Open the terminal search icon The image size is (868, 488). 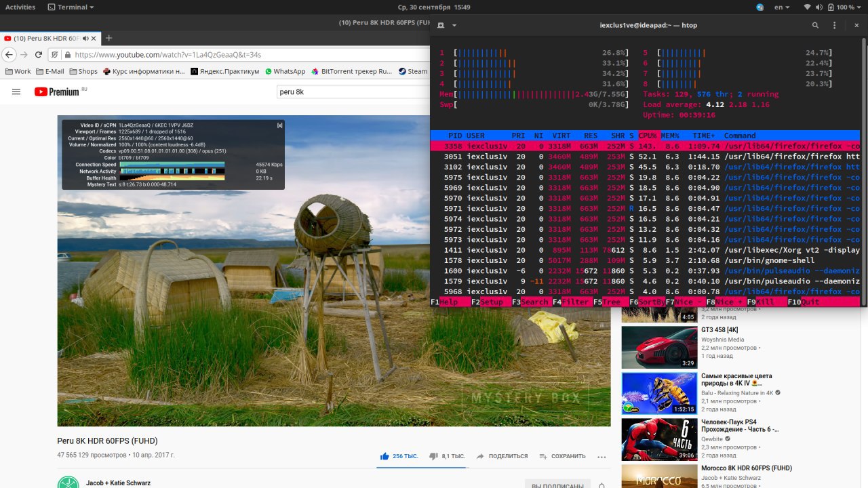tap(816, 25)
